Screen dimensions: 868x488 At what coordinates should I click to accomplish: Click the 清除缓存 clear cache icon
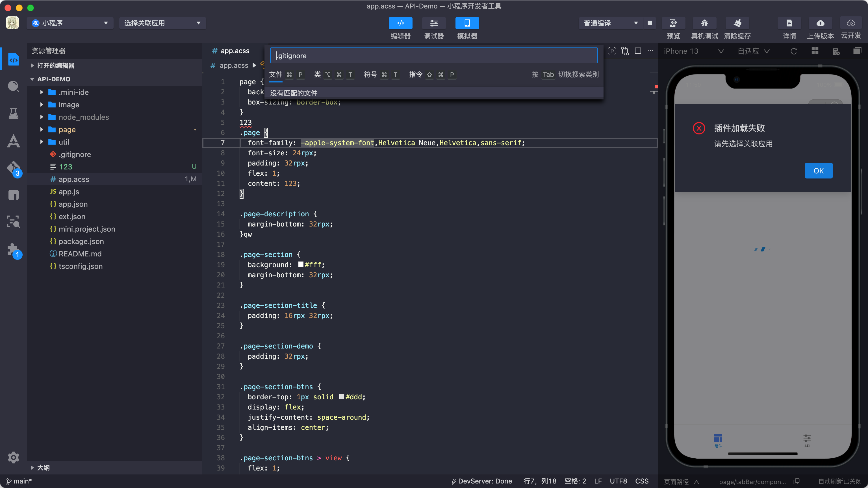coord(737,23)
